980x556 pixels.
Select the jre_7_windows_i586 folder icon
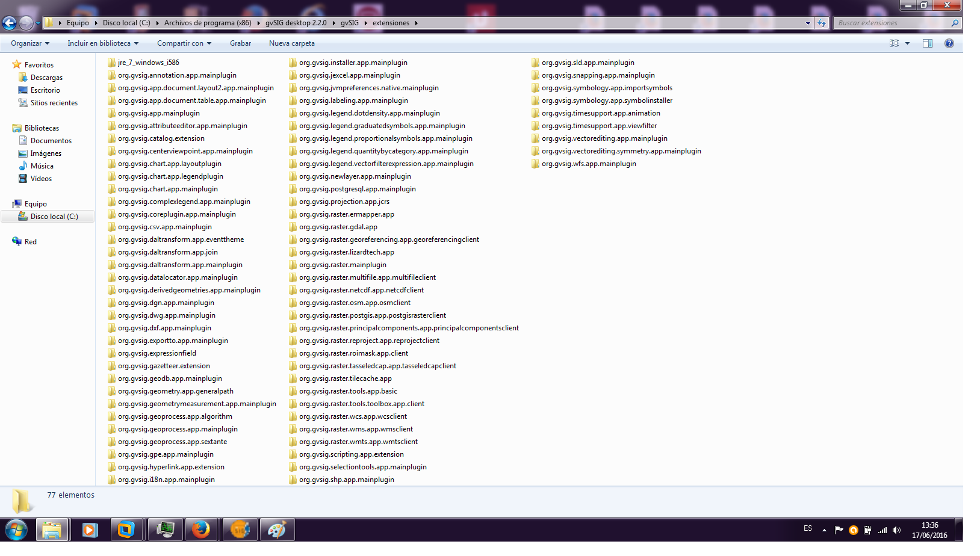pos(112,63)
